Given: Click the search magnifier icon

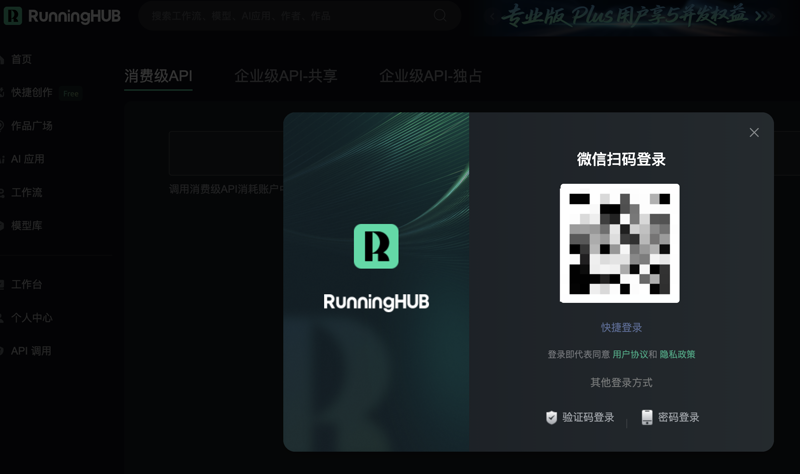Looking at the screenshot, I should coord(440,15).
